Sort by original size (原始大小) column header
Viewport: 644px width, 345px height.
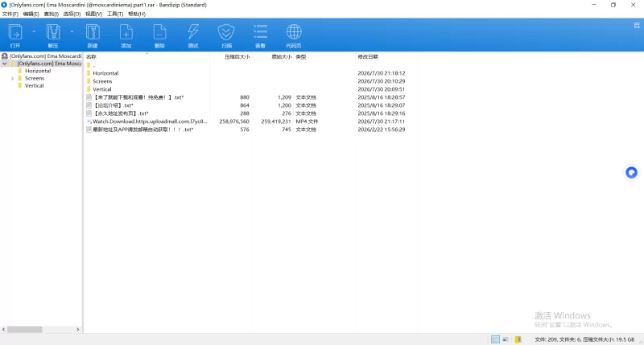pyautogui.click(x=281, y=56)
